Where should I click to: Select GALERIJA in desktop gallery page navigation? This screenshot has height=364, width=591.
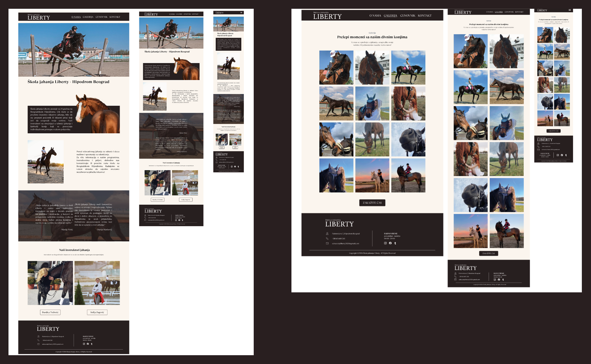point(390,15)
